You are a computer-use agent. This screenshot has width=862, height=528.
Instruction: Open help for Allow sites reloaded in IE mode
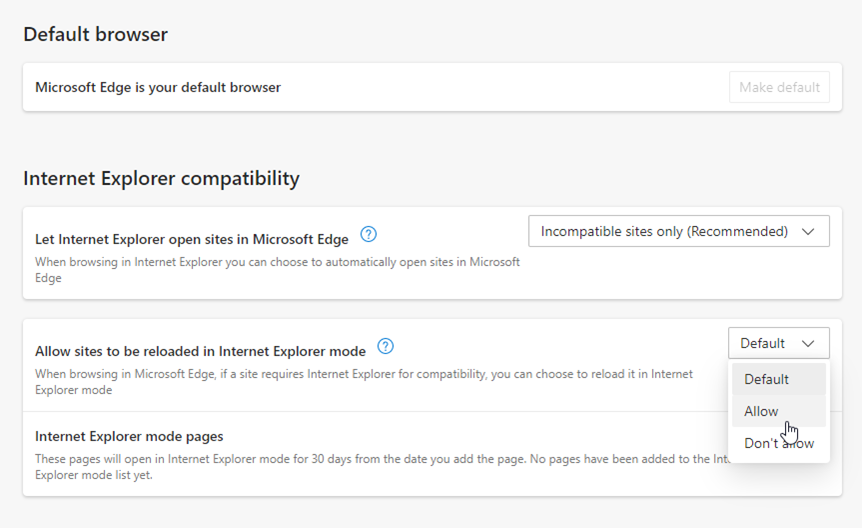385,346
